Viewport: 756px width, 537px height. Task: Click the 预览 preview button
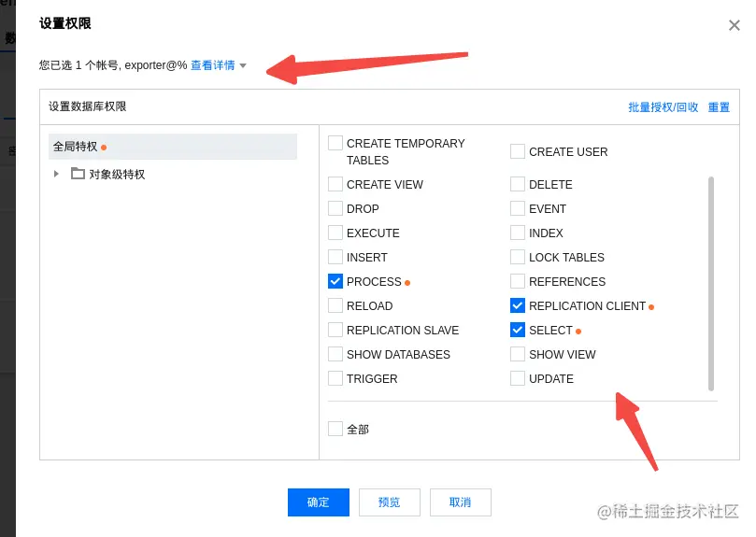(389, 502)
